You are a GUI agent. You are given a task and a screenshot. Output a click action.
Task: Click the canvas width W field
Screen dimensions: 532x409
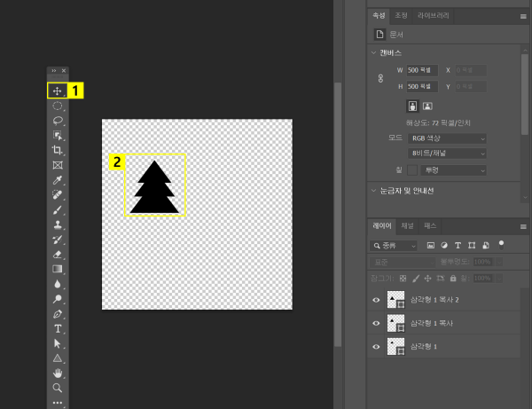[x=422, y=70]
